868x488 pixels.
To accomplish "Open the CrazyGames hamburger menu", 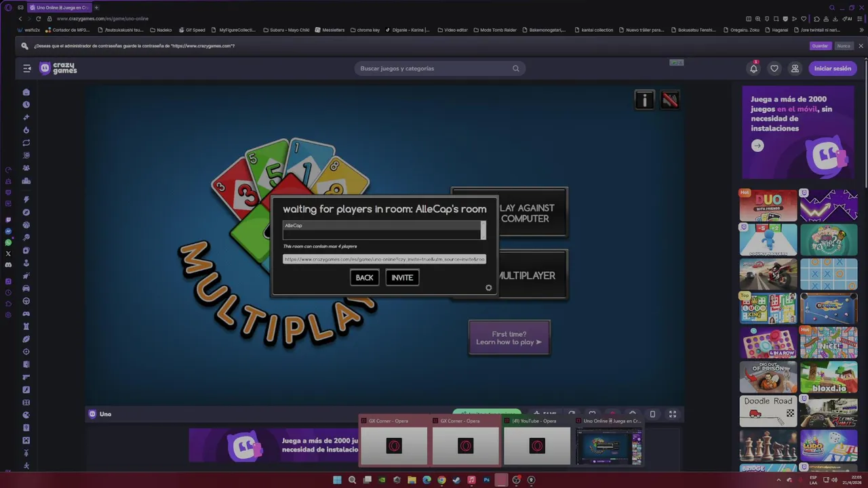I will (x=27, y=68).
